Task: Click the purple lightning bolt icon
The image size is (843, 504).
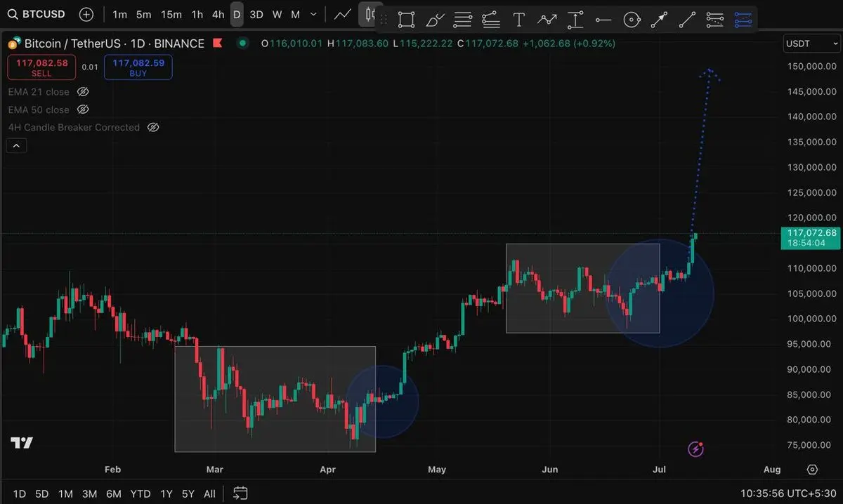Action: coord(696,449)
